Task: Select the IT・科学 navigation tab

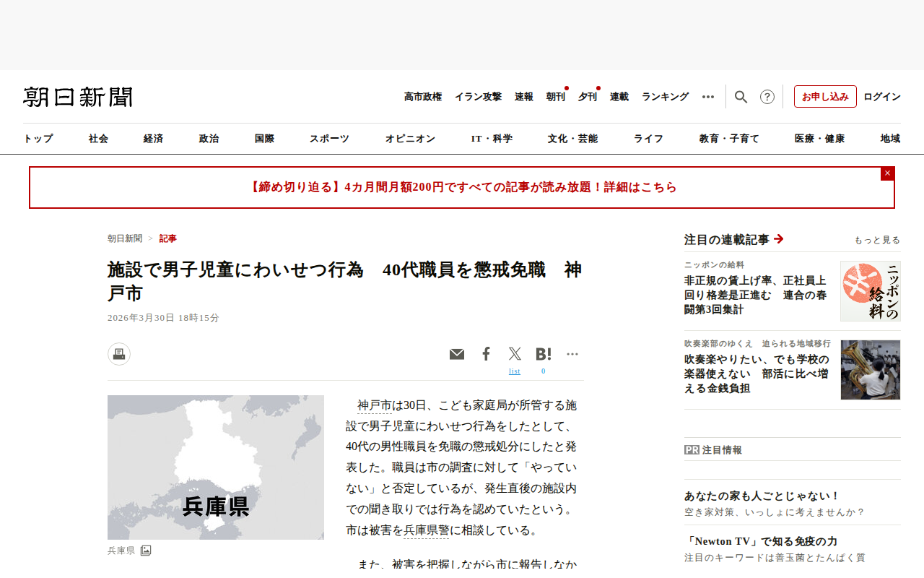Action: click(492, 139)
